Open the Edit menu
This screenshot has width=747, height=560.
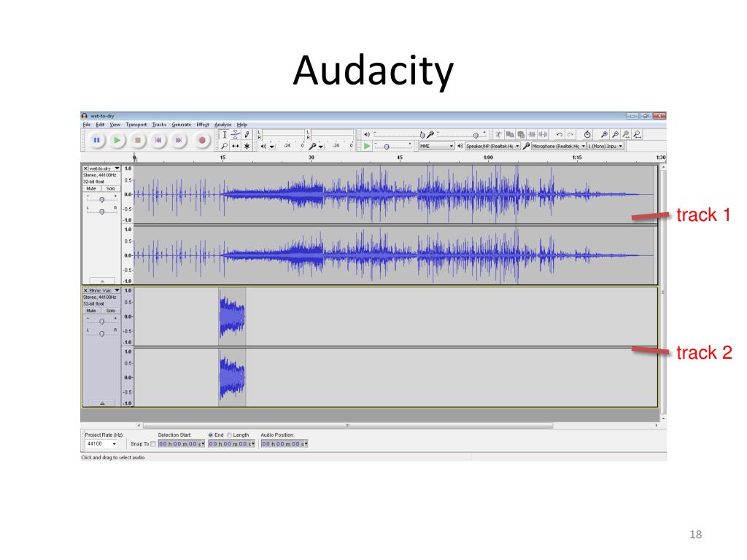pos(100,125)
